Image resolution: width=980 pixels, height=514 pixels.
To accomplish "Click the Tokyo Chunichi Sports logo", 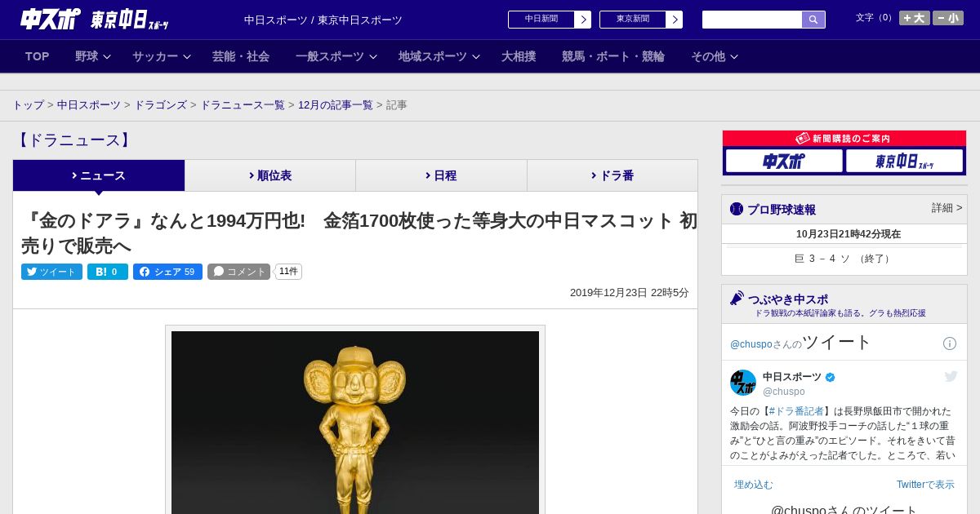I will 130,20.
